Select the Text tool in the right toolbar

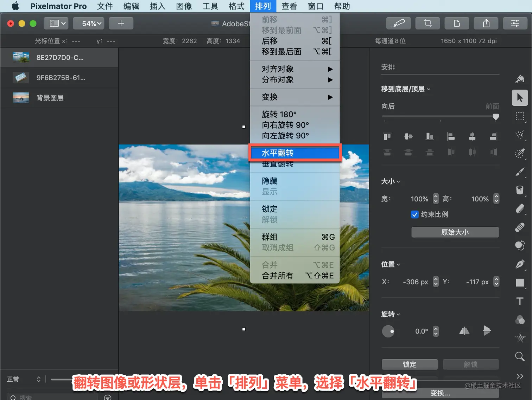pyautogui.click(x=520, y=301)
